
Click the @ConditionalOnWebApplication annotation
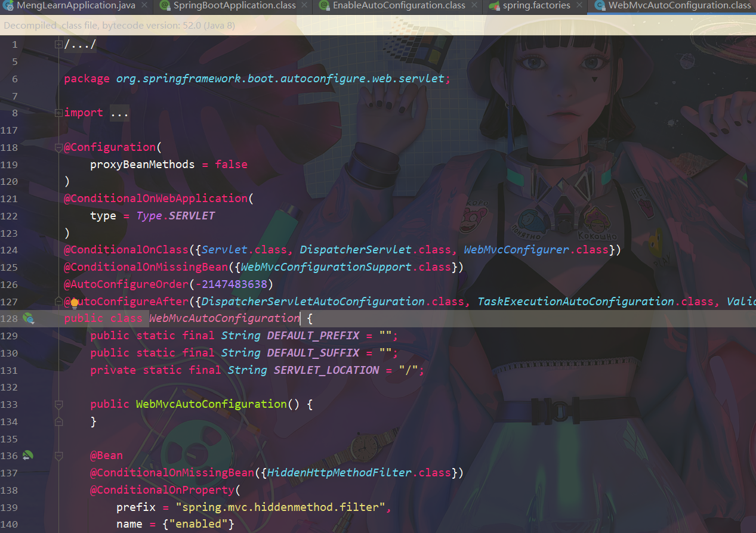[156, 199]
